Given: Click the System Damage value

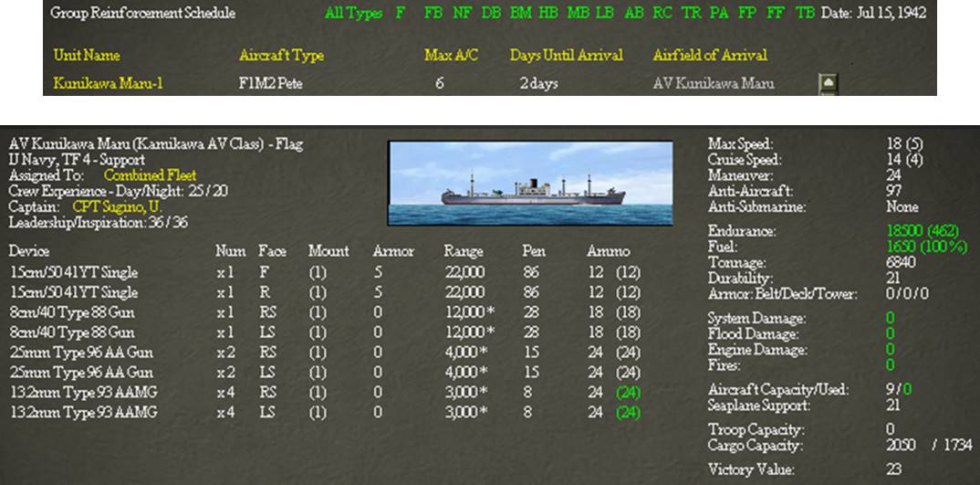Looking at the screenshot, I should 890,318.
